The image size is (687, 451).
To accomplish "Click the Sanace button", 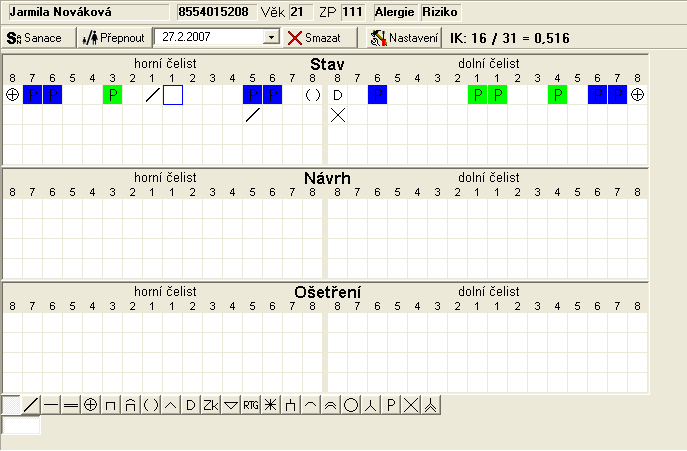I will click(x=35, y=37).
